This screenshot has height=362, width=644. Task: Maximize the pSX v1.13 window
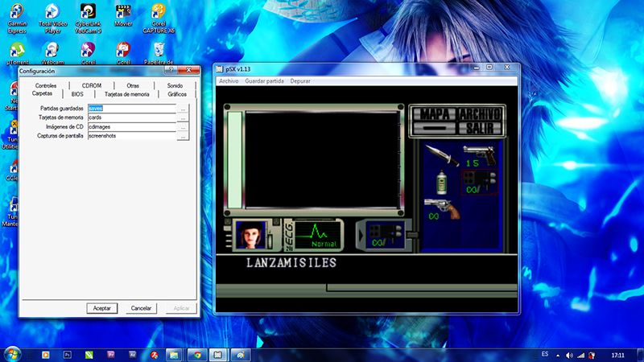point(489,68)
